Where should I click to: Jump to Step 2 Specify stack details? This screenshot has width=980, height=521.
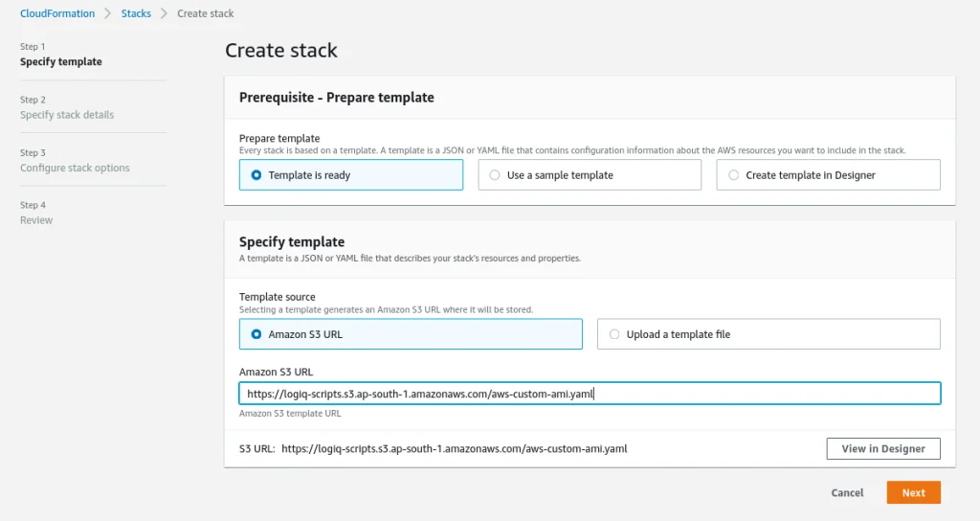tap(67, 115)
